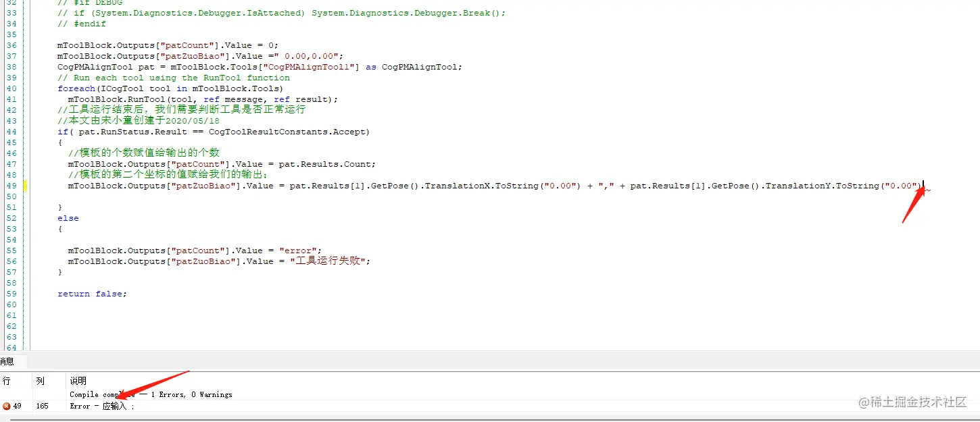Screen dimensions: 980x422
Task: Click 'CogToolResultConstants.Accept' on line 44
Action: pyautogui.click(x=287, y=132)
